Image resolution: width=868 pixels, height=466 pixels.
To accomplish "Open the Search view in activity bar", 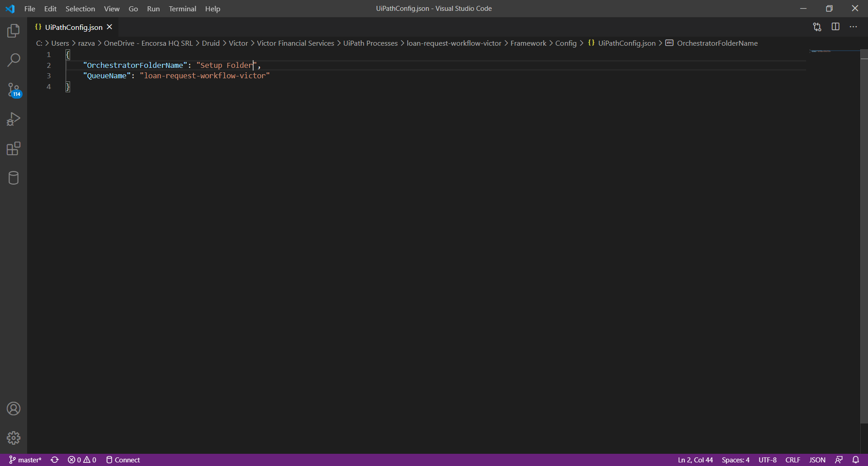I will coord(14,60).
